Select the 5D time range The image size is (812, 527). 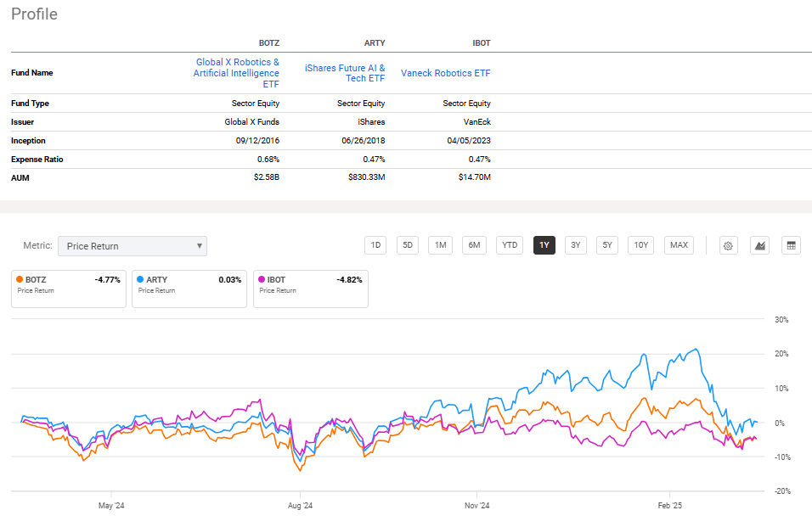tap(408, 245)
